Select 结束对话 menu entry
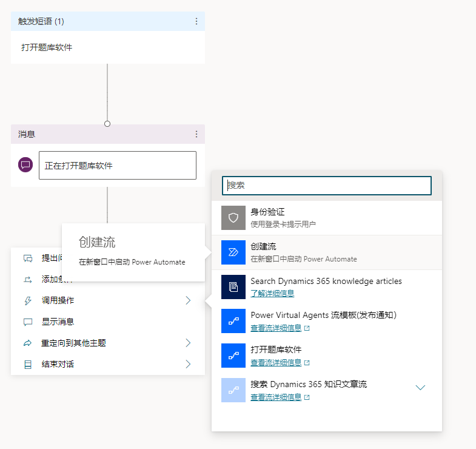The image size is (476, 449). tap(108, 364)
